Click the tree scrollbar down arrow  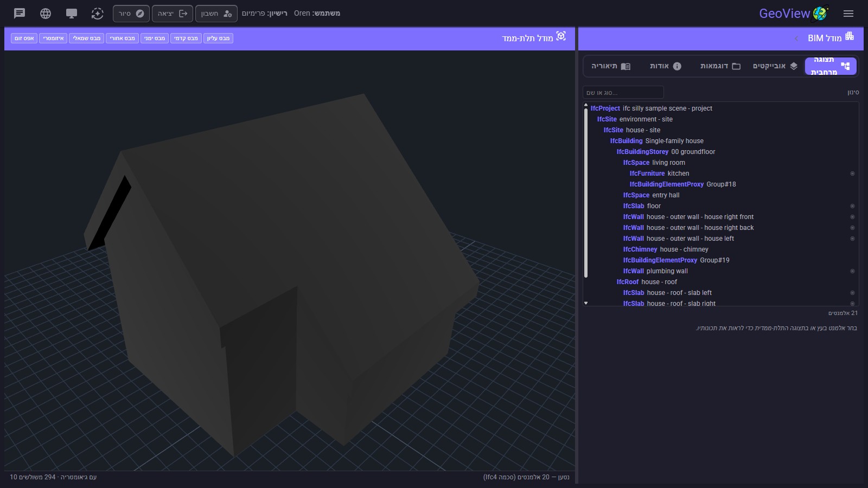[586, 303]
